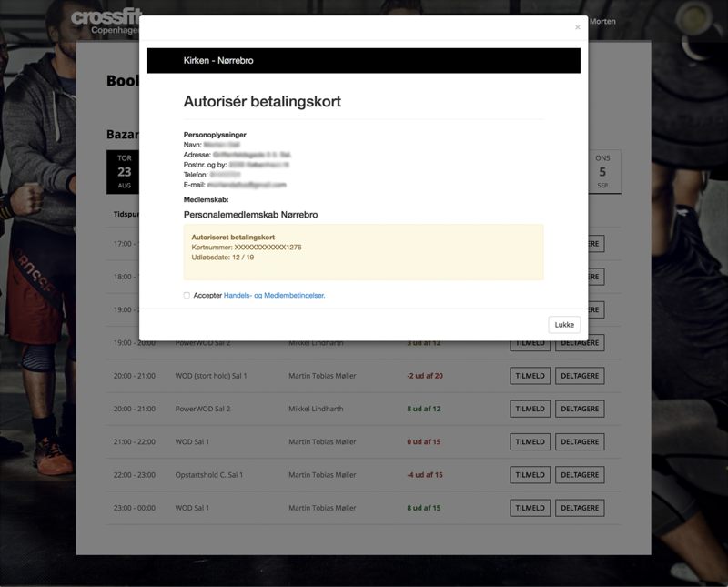Click TILMELD for the 21:00 WOD Sal 1

530,441
